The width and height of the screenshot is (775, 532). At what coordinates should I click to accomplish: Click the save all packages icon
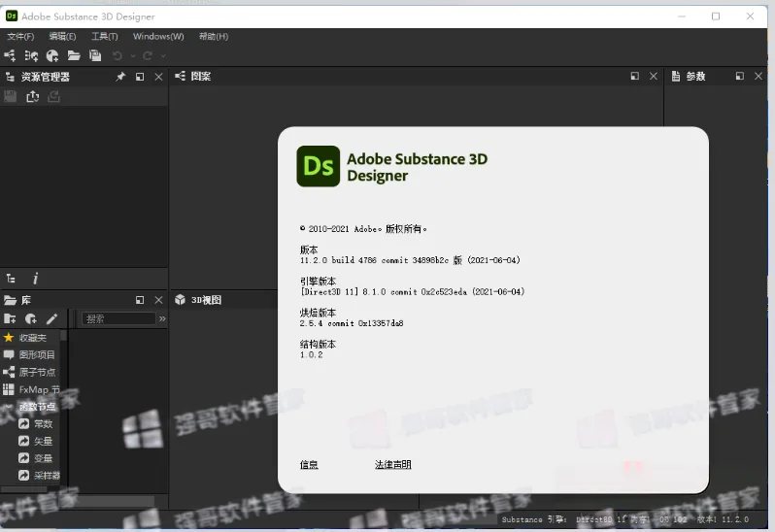95,55
